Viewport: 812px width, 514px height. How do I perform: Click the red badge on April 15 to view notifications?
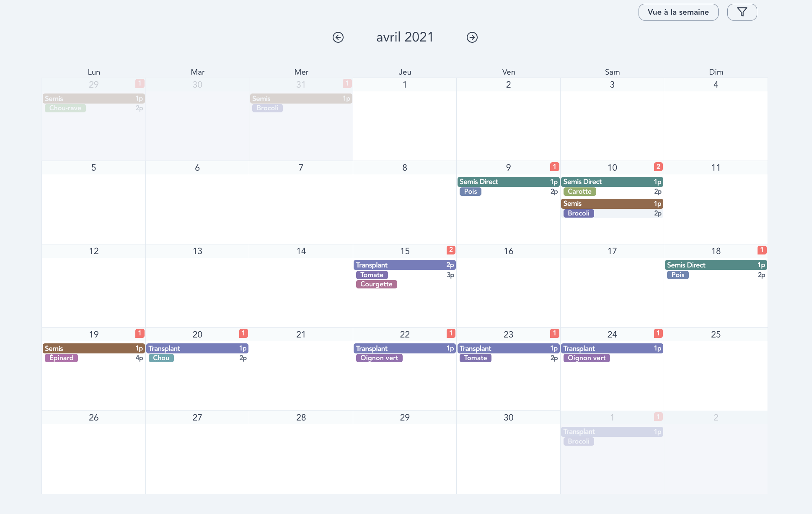pos(450,249)
